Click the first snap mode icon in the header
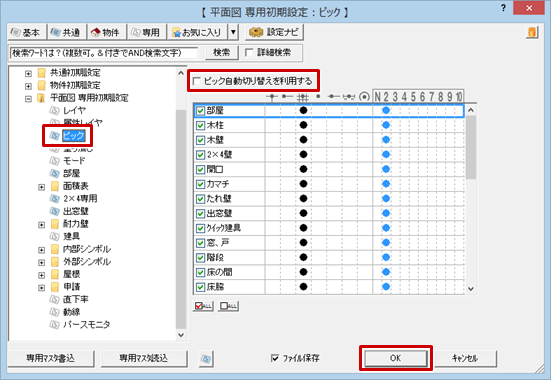 coord(272,97)
